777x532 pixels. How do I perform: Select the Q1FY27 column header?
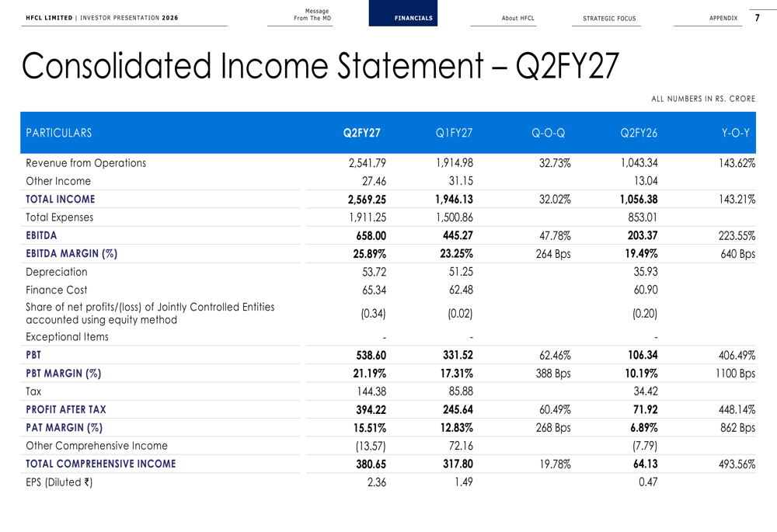click(454, 133)
